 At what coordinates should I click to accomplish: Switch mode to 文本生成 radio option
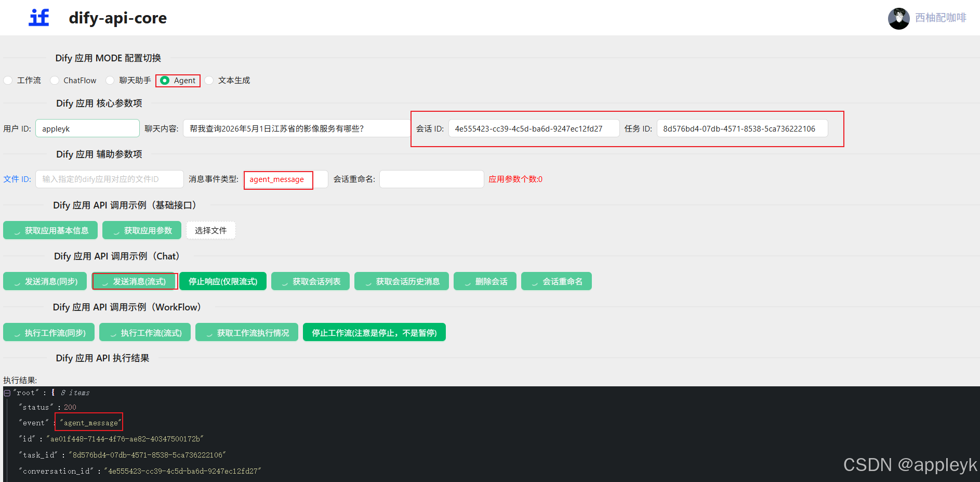209,80
